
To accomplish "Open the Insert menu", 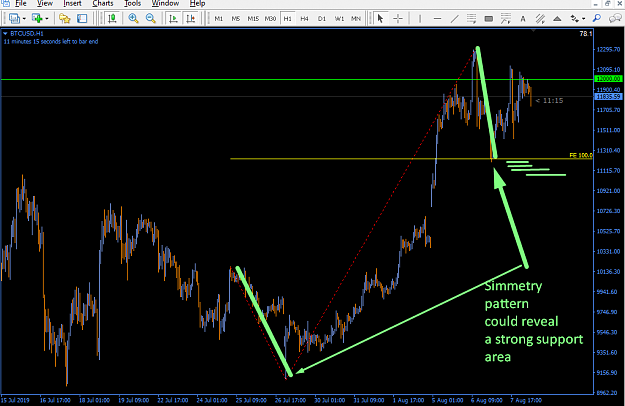I will (x=72, y=4).
